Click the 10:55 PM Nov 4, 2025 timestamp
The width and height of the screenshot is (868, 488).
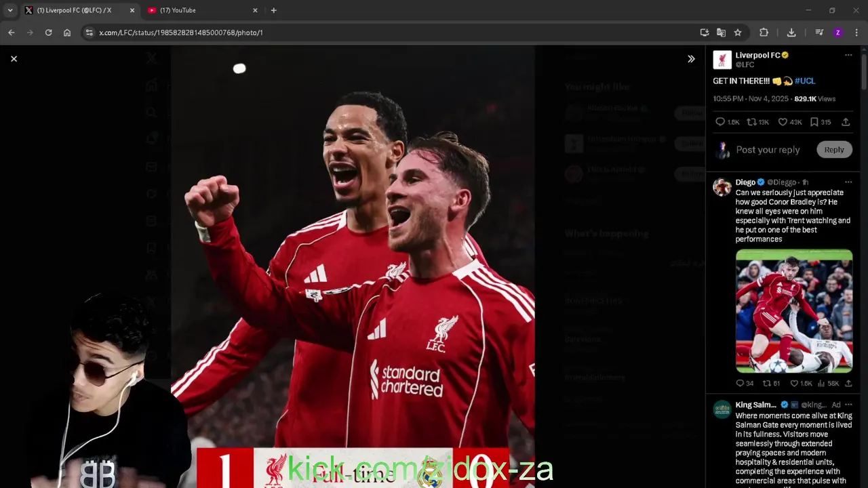(x=751, y=99)
